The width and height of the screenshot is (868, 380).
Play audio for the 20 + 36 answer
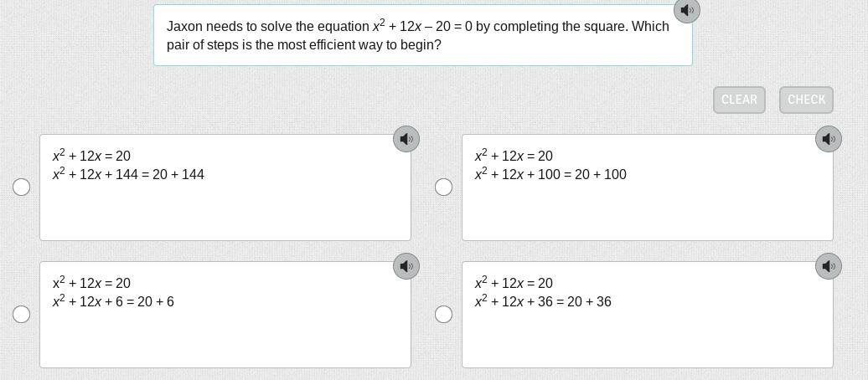829,266
